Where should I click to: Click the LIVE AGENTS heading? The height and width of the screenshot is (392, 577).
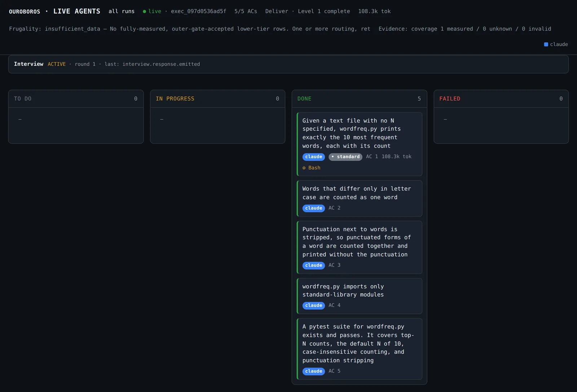[77, 11]
